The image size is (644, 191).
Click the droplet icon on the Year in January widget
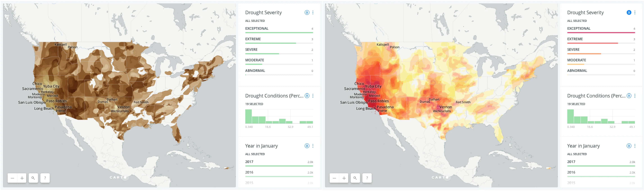(307, 146)
